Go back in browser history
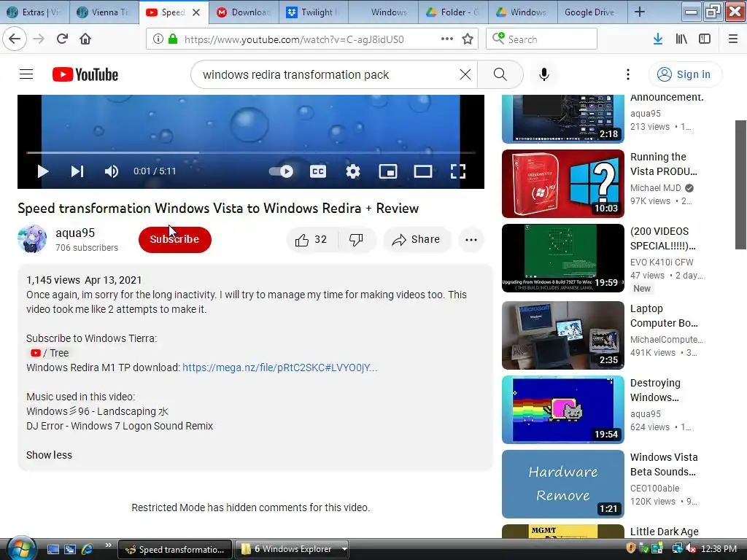Image resolution: width=747 pixels, height=560 pixels. (x=15, y=39)
